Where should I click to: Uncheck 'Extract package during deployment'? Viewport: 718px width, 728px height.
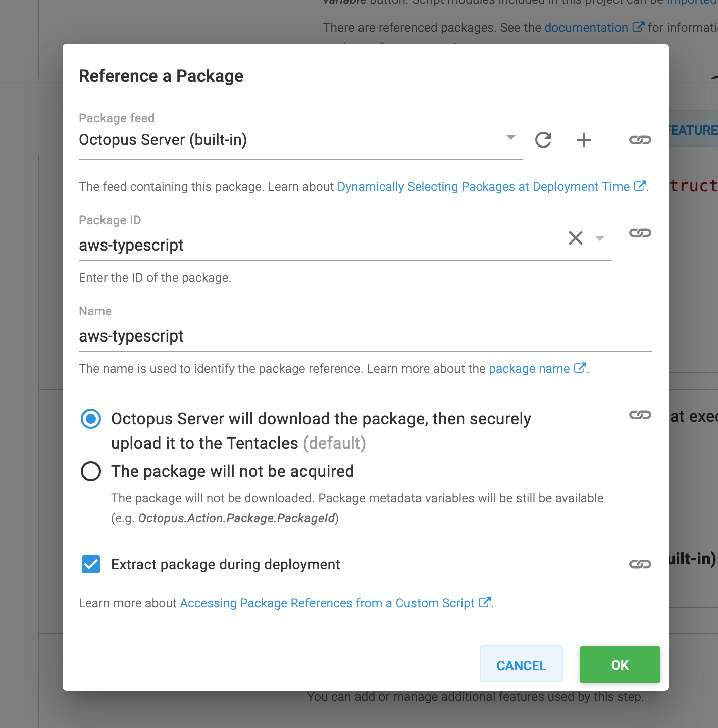pyautogui.click(x=91, y=564)
